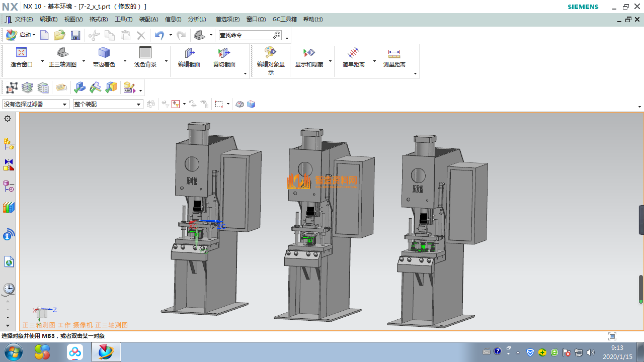Image resolution: width=644 pixels, height=362 pixels.
Task: Open the selection filter dropdown (没有选择过滤器)
Action: (x=35, y=104)
